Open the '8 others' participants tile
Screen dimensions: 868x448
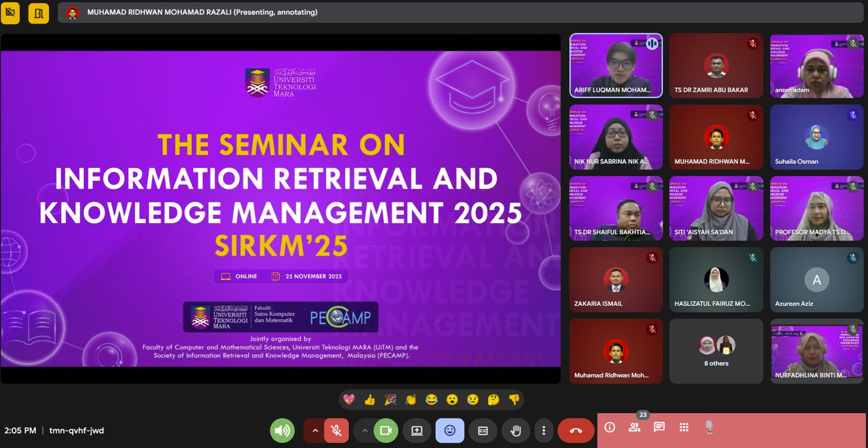click(x=716, y=351)
